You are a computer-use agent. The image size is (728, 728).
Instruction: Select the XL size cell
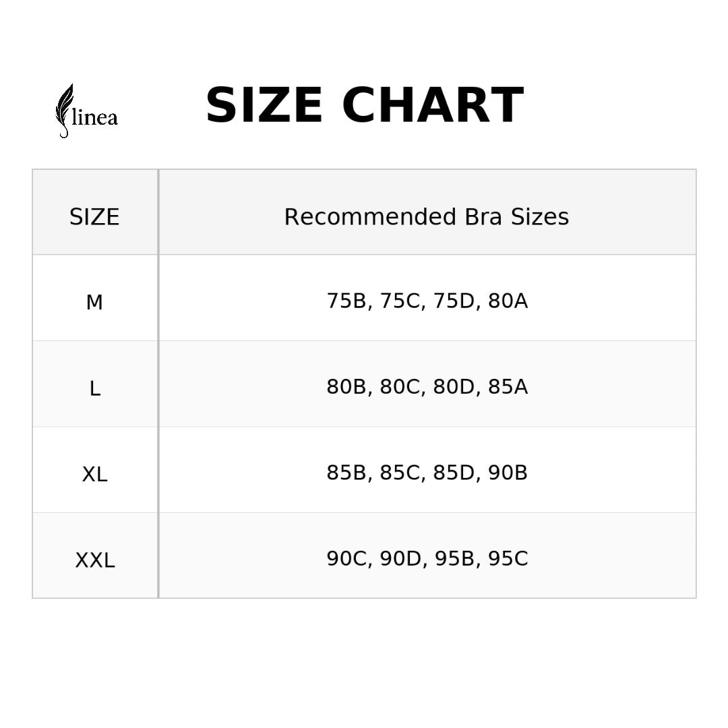coord(94,475)
